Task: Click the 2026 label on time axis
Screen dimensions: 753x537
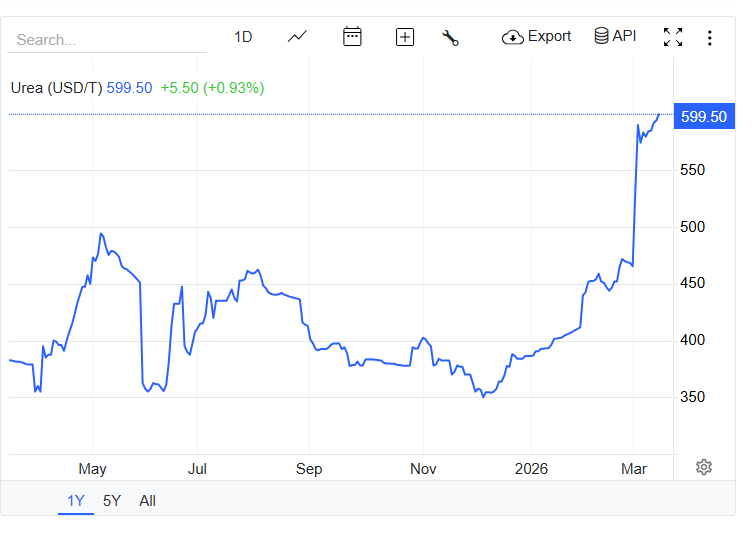Action: [x=530, y=469]
